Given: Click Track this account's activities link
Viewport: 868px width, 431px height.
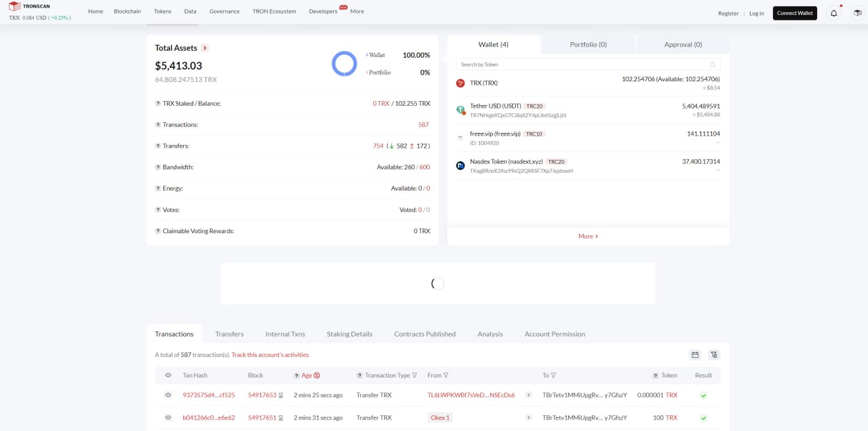Looking at the screenshot, I should coord(270,354).
